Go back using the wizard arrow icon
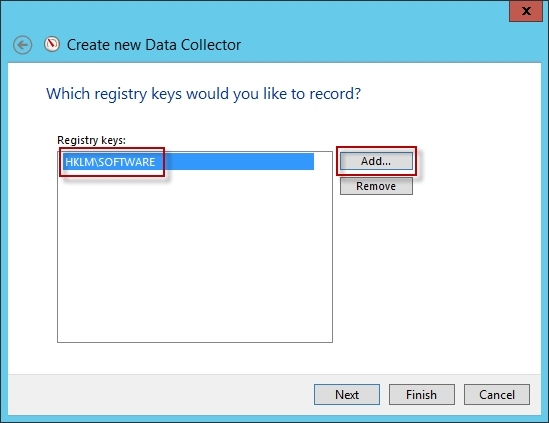 pyautogui.click(x=22, y=45)
